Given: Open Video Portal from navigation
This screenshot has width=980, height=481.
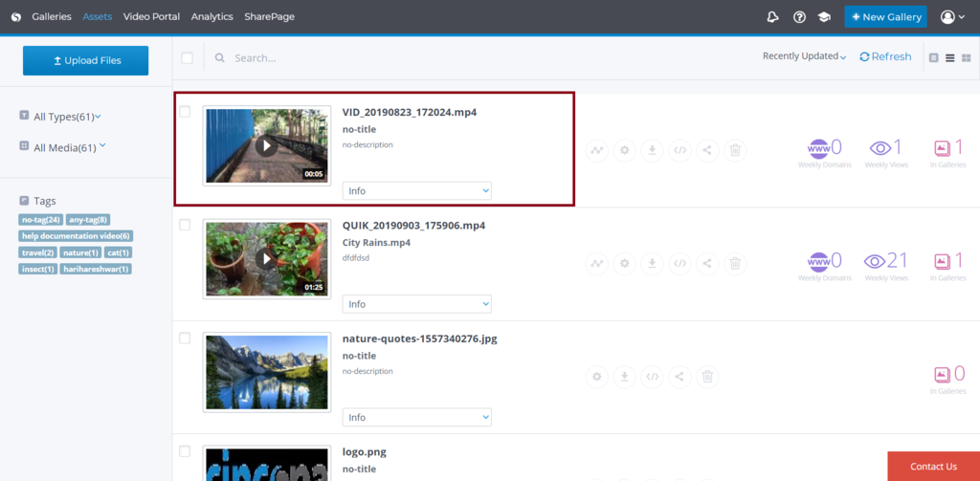Looking at the screenshot, I should point(151,17).
